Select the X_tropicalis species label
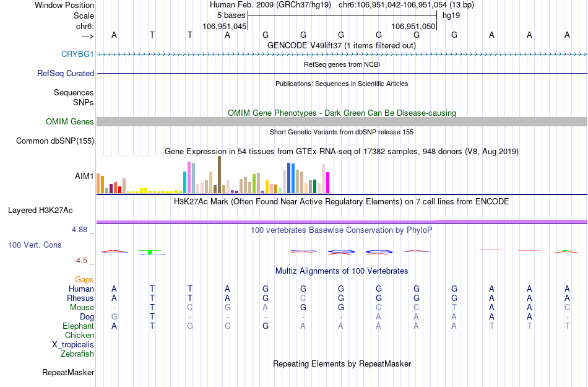Image resolution: width=588 pixels, height=387 pixels. point(73,345)
